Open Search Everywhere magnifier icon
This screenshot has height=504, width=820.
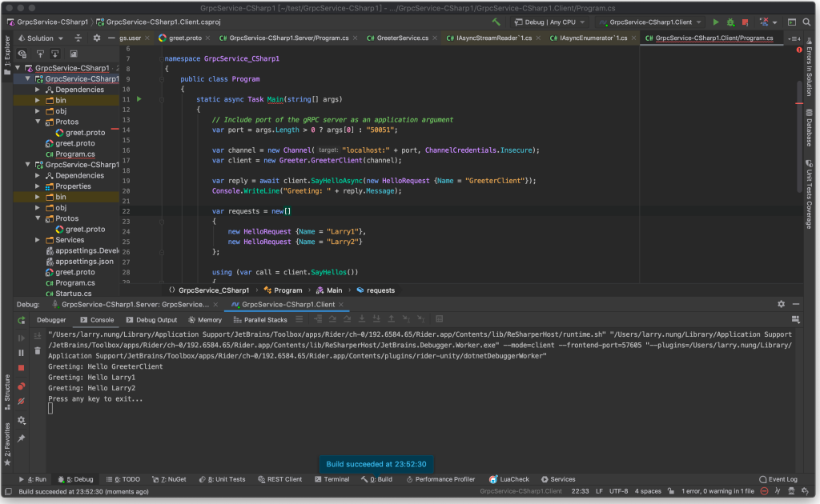(807, 22)
